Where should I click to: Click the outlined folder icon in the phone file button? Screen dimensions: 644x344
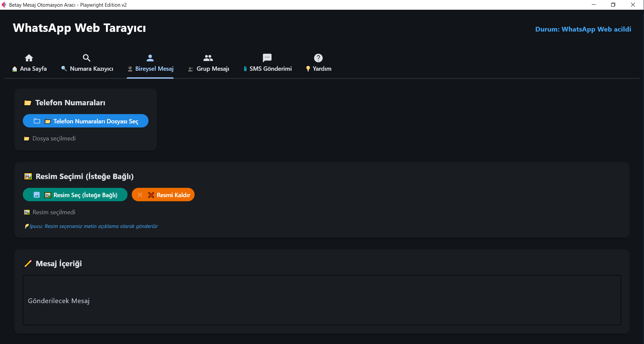pyautogui.click(x=37, y=121)
